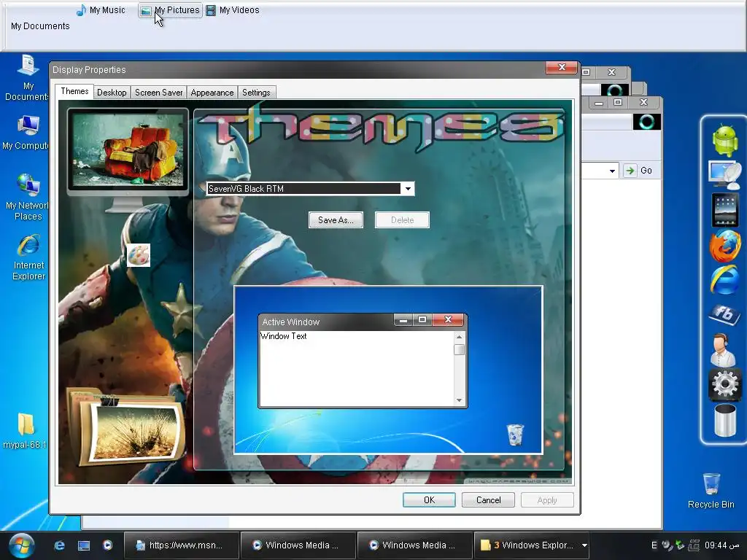Click the silver trash can dock icon
The height and width of the screenshot is (560, 747).
[724, 420]
